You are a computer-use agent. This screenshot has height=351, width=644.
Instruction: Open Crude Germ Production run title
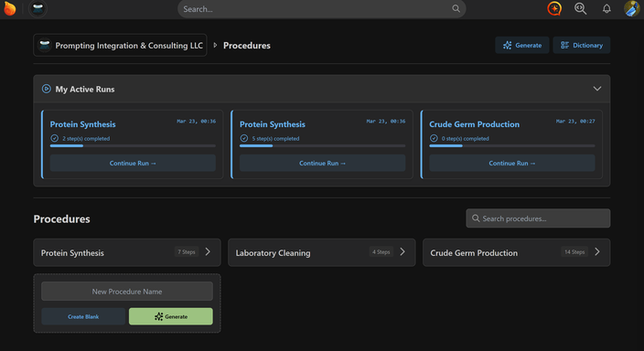(475, 124)
